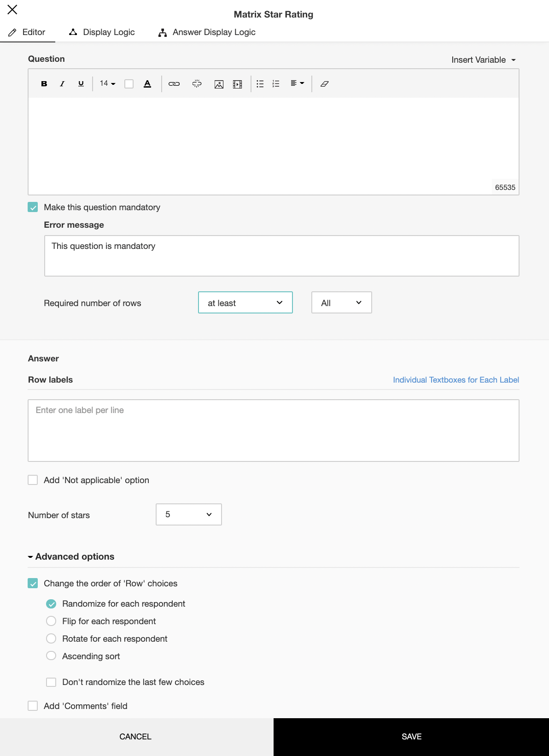Open the 'at least' rows condition dropdown
This screenshot has width=549, height=756.
245,303
